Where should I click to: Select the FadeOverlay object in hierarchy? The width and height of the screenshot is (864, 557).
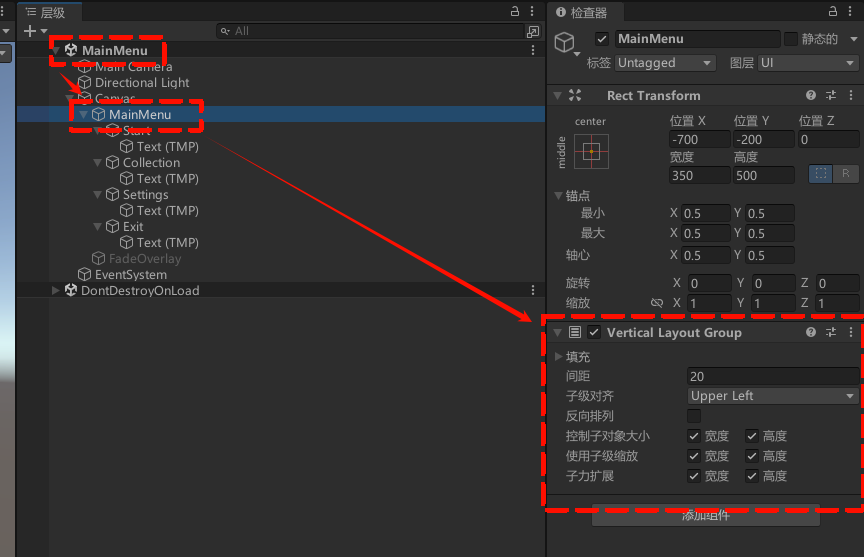[145, 258]
